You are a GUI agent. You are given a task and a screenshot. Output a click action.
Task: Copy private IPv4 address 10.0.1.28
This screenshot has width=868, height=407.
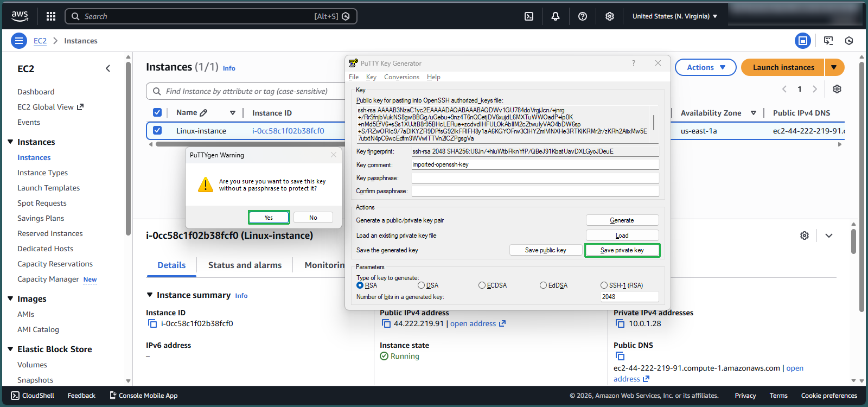620,323
